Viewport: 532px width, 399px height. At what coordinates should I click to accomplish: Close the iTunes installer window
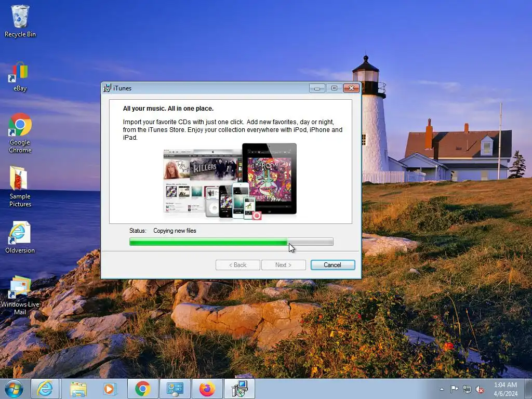coord(352,88)
